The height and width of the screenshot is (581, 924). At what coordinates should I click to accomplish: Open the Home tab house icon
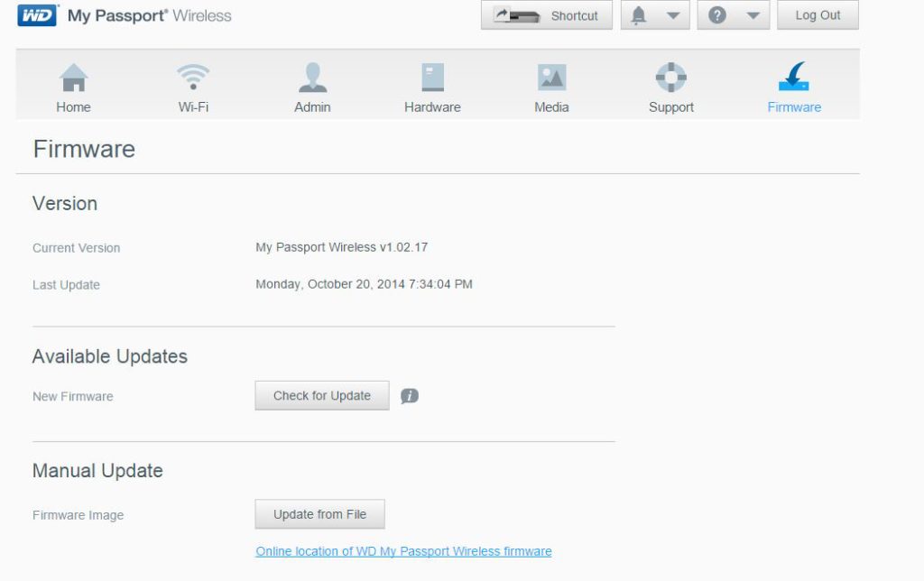point(74,78)
